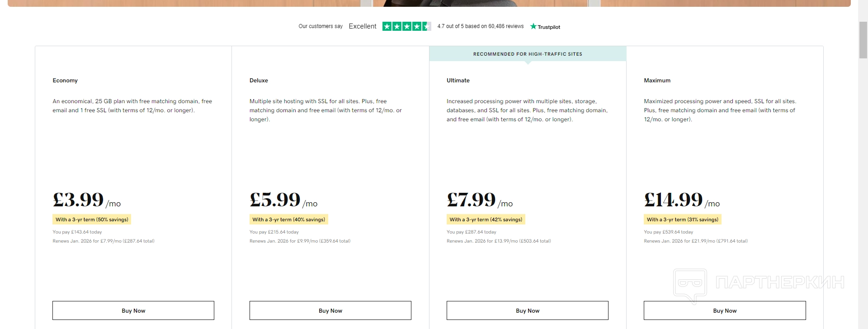The width and height of the screenshot is (868, 329).
Task: Click the Trustpilot logo
Action: tap(545, 27)
